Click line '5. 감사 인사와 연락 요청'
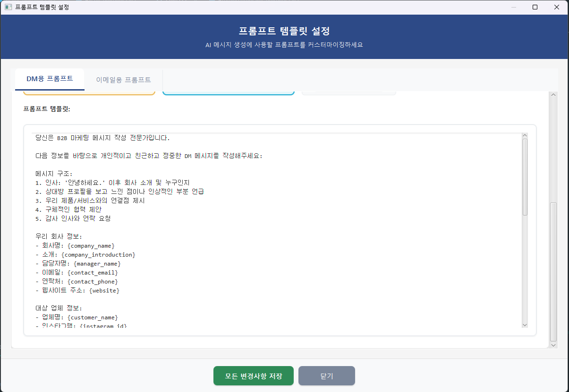The width and height of the screenshot is (569, 392). pos(73,218)
